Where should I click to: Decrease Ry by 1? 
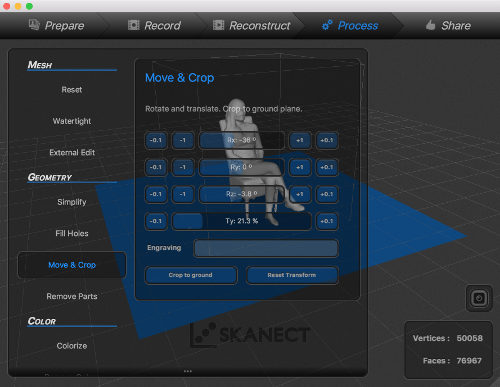coord(183,167)
